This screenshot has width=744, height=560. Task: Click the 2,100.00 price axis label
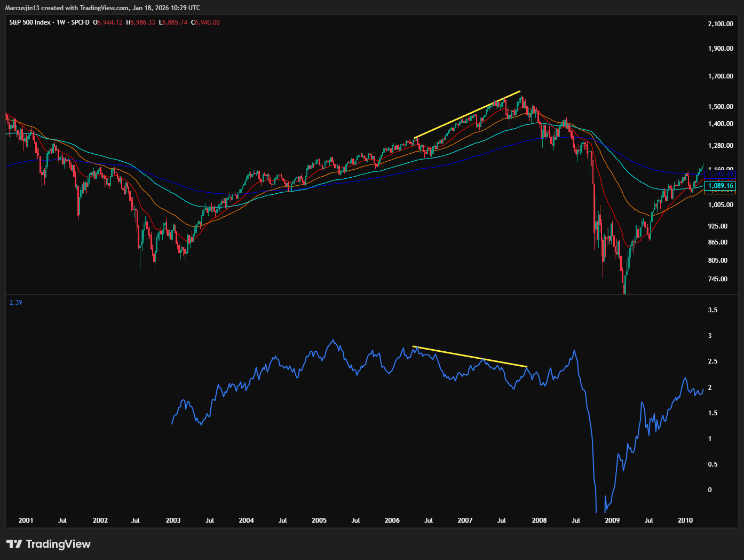721,24
